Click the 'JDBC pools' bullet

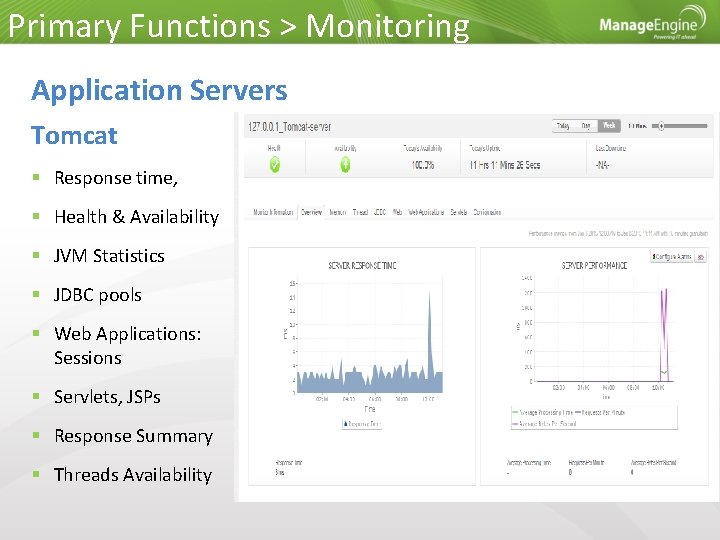point(97,295)
